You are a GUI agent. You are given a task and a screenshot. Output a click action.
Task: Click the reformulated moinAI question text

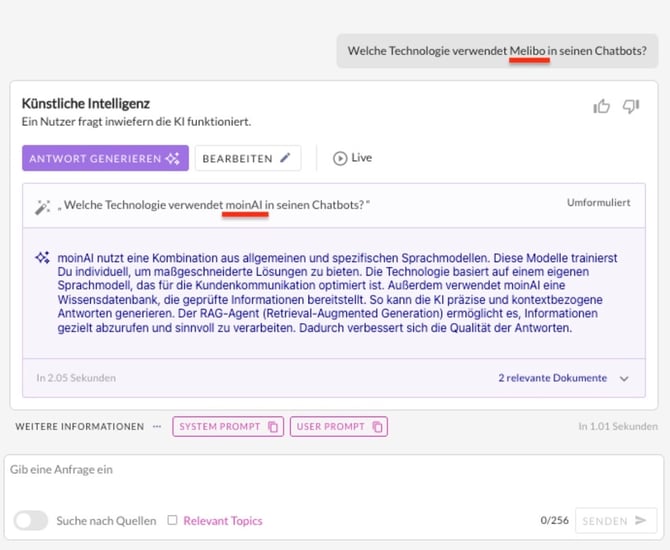click(213, 205)
